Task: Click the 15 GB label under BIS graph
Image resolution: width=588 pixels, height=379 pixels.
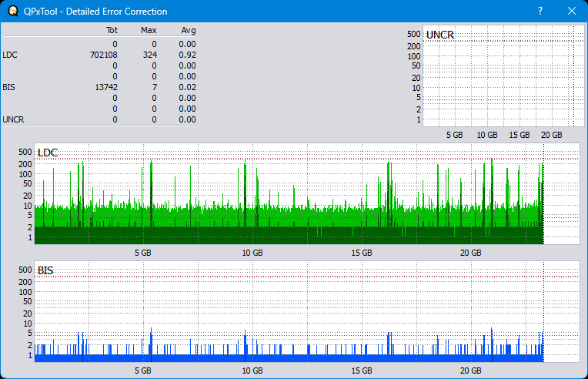Action: coord(362,371)
